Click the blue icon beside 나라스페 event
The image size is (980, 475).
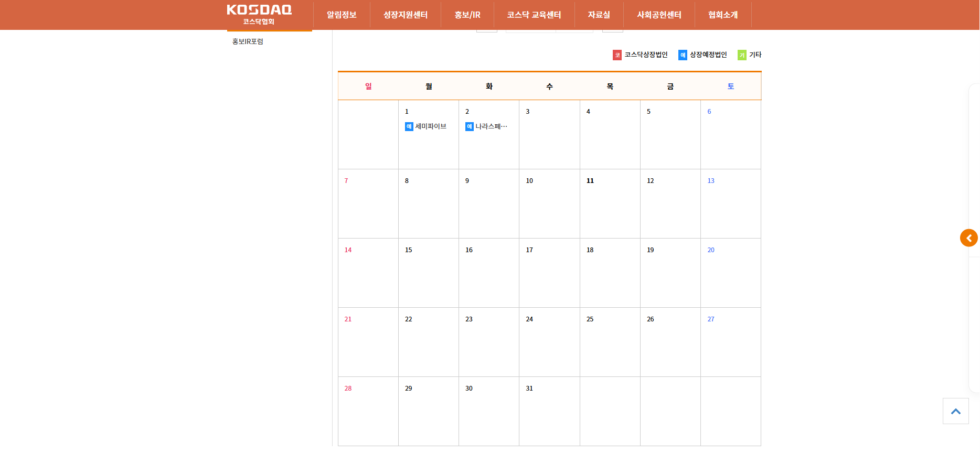(470, 126)
